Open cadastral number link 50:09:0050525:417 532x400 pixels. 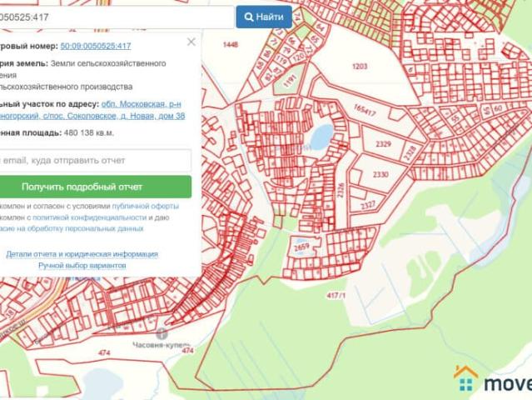coord(96,46)
